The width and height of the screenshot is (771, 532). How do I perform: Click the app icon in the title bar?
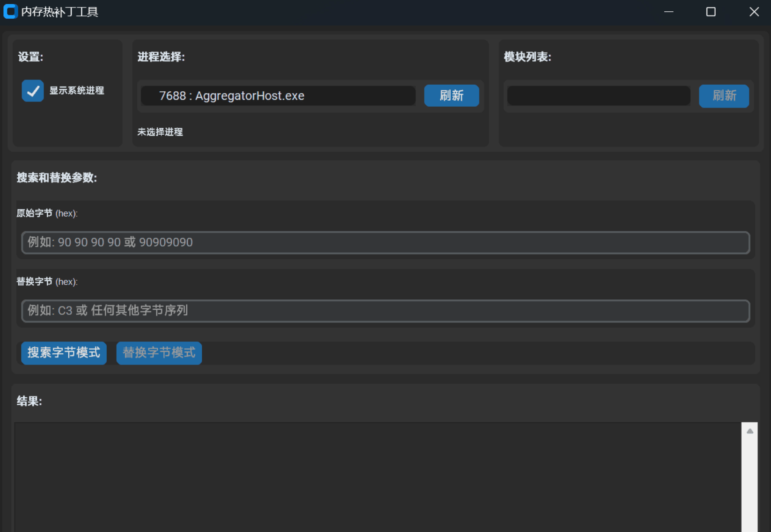coord(10,11)
